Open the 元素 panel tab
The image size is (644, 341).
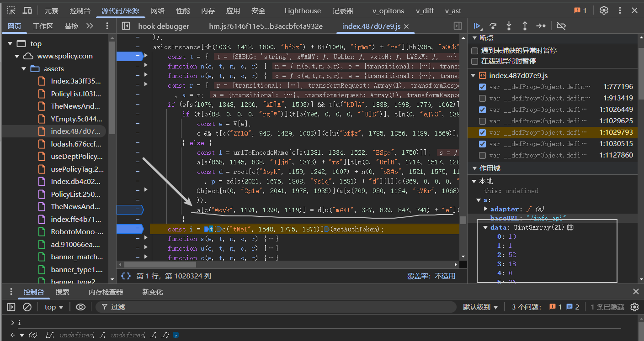(x=52, y=10)
